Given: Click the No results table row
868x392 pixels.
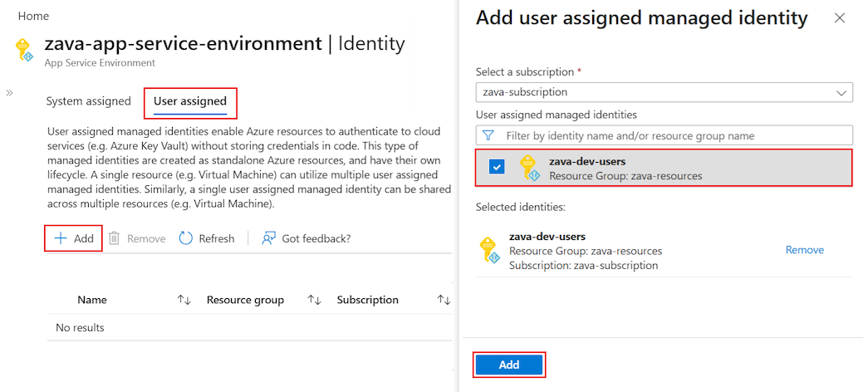Looking at the screenshot, I should (250, 328).
